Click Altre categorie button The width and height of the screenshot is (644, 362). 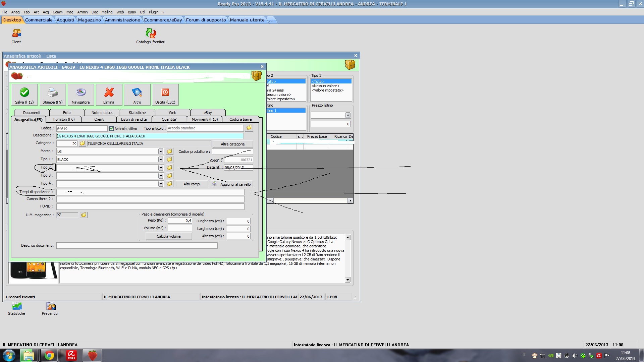(x=232, y=144)
